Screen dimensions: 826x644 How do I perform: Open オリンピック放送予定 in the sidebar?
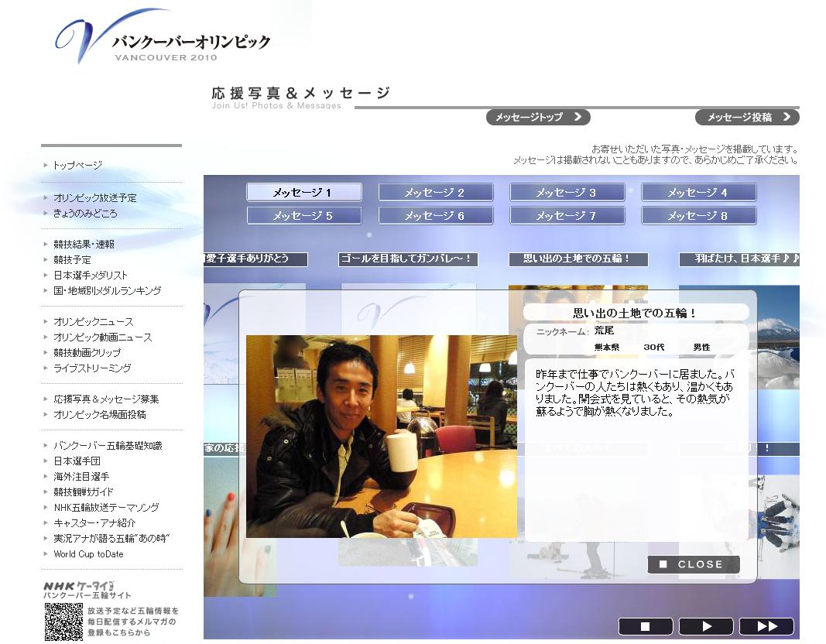[x=94, y=198]
